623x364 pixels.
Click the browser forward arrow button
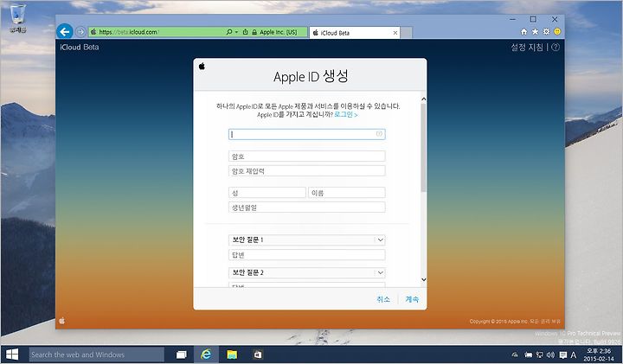click(80, 32)
